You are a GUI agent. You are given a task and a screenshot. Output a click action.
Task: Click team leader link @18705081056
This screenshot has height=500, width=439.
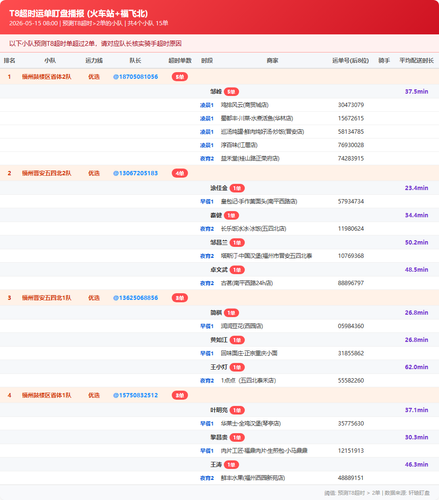click(x=135, y=77)
